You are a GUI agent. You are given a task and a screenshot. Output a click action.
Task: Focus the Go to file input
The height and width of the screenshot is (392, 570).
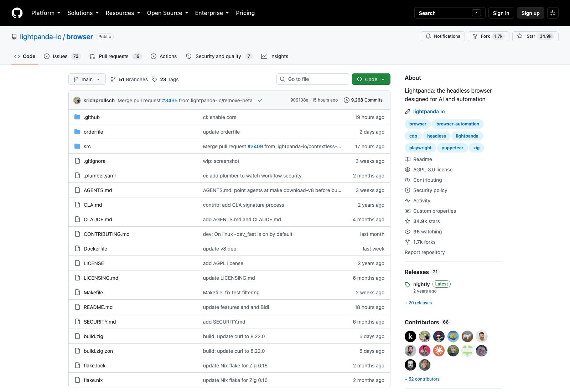coord(313,79)
